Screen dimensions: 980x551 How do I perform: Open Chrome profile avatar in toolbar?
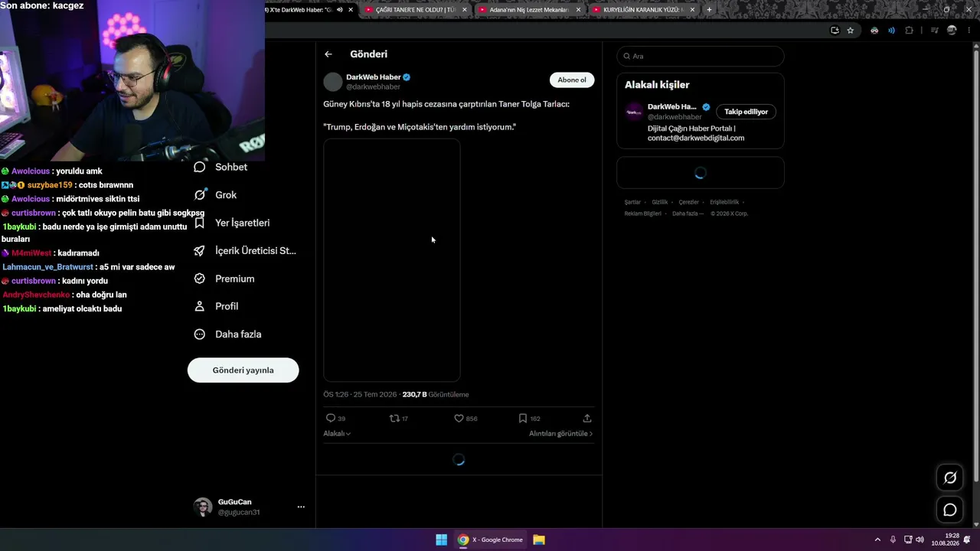tap(952, 31)
